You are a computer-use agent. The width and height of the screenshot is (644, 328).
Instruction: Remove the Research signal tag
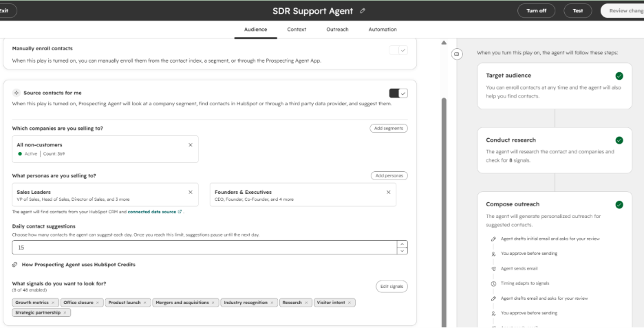pyautogui.click(x=306, y=303)
